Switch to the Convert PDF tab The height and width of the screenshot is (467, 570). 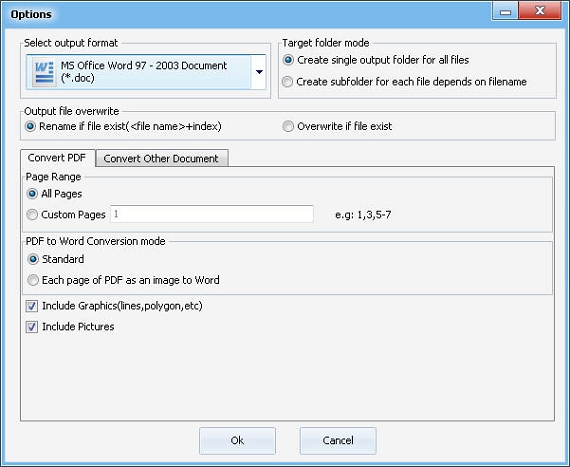click(57, 158)
